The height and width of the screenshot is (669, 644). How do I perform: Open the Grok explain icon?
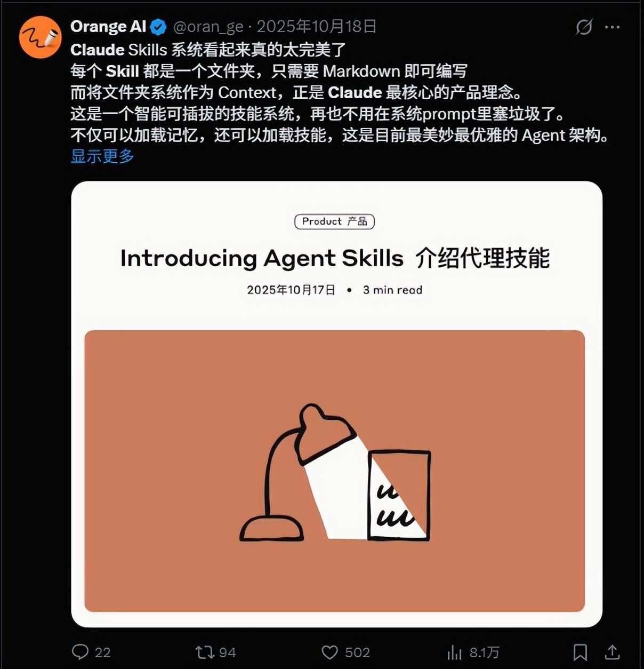[x=584, y=27]
